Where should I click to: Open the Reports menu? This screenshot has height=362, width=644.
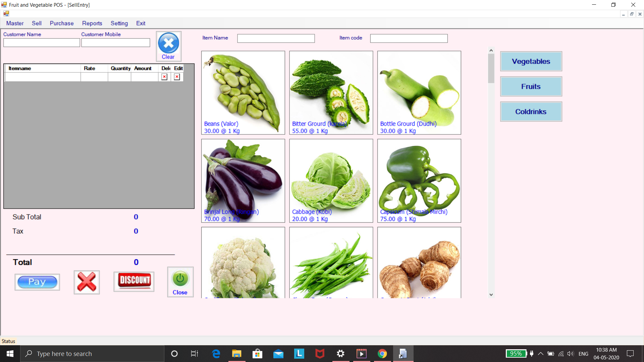[x=92, y=23]
